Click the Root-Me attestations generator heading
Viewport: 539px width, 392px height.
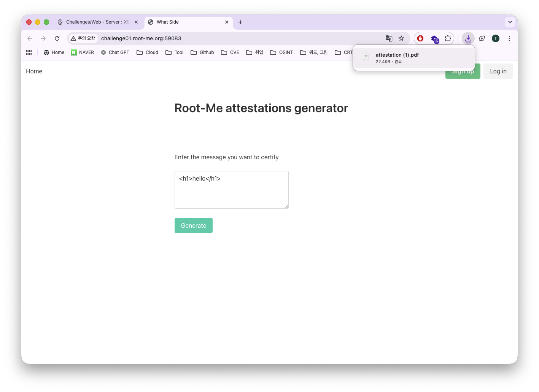pos(261,108)
